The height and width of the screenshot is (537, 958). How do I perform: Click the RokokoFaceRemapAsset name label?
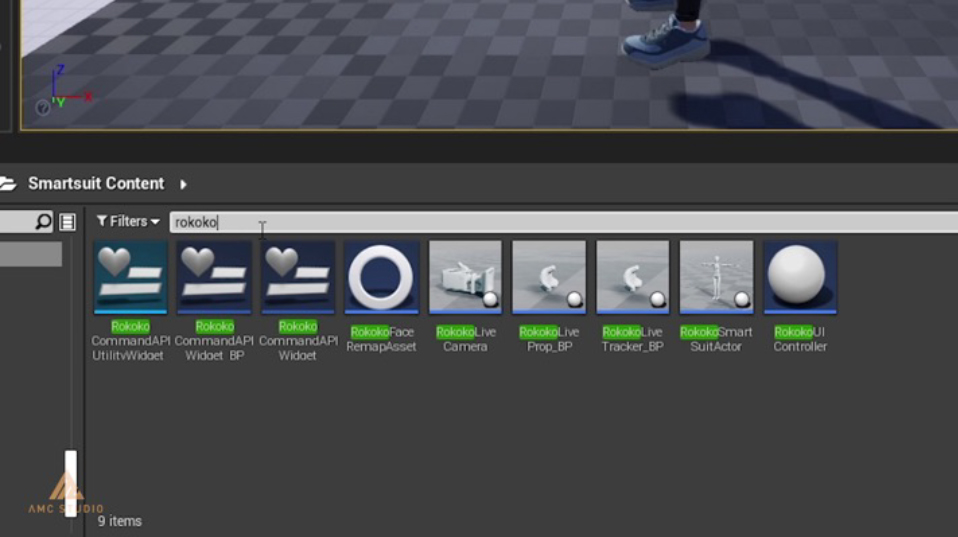pyautogui.click(x=381, y=339)
